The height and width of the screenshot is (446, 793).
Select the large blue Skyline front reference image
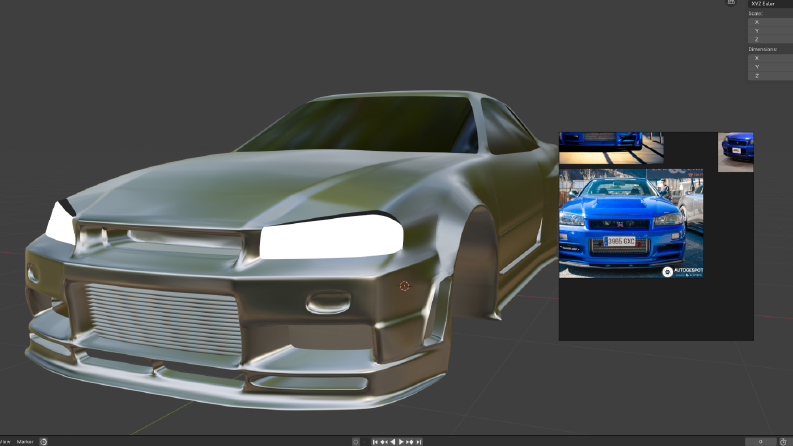pos(631,224)
